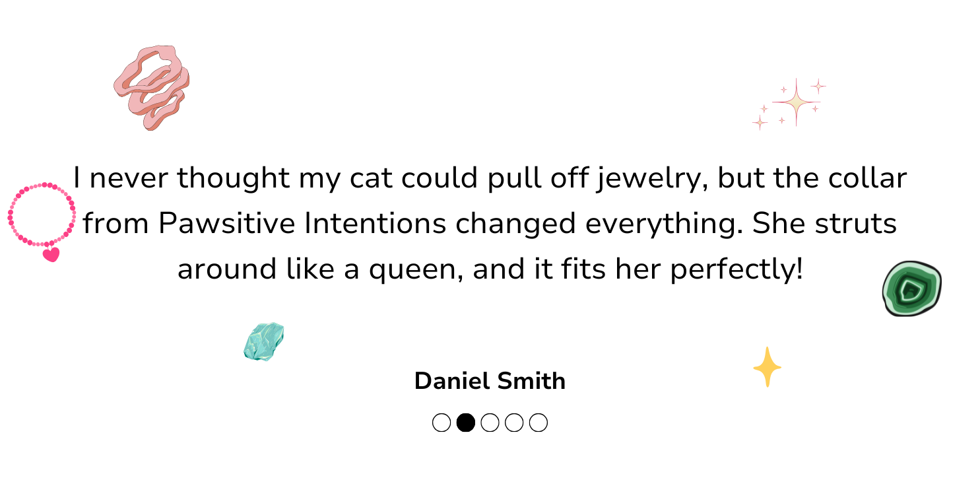Show the last testimonial via fifth dot
This screenshot has width=980, height=480.
pos(539,423)
